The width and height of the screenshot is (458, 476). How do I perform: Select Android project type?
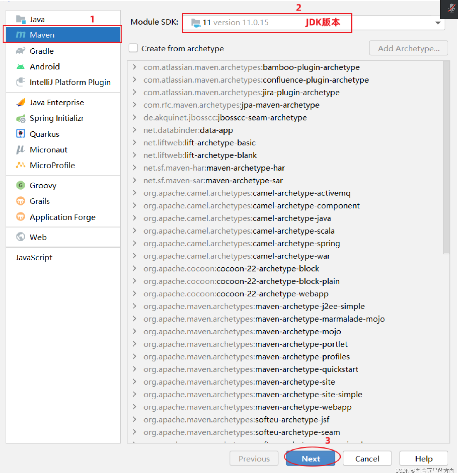(63, 67)
